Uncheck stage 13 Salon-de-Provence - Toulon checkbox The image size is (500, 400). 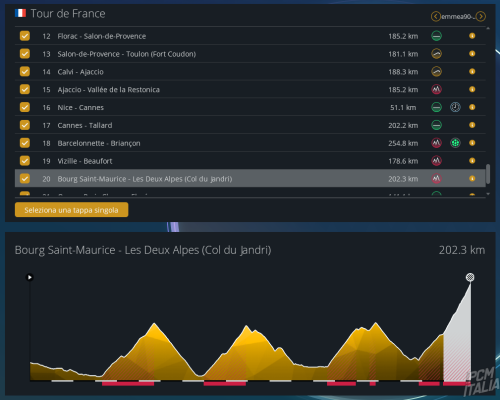pos(25,54)
